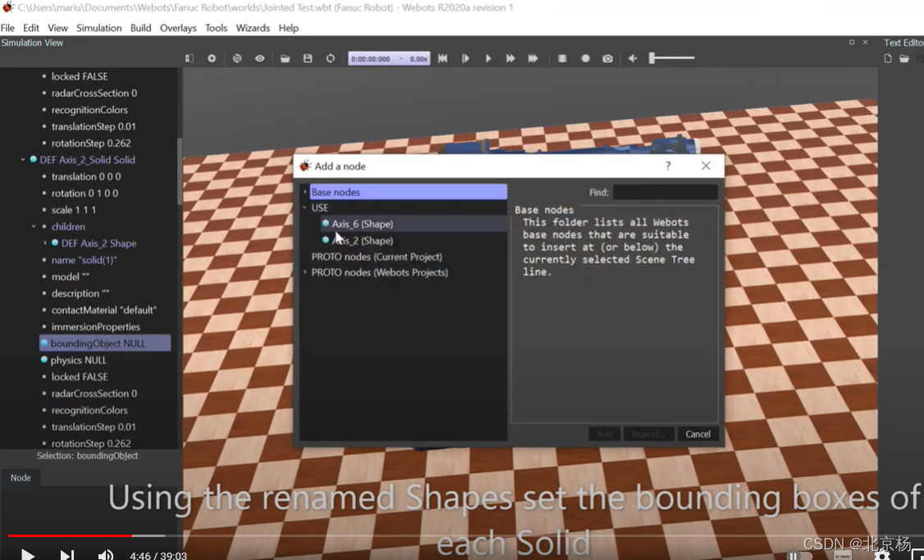Open the File menu
924x560 pixels.
(7, 28)
